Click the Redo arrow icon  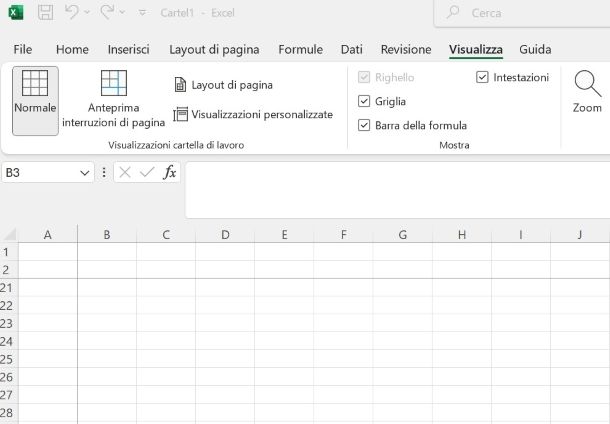click(x=107, y=12)
